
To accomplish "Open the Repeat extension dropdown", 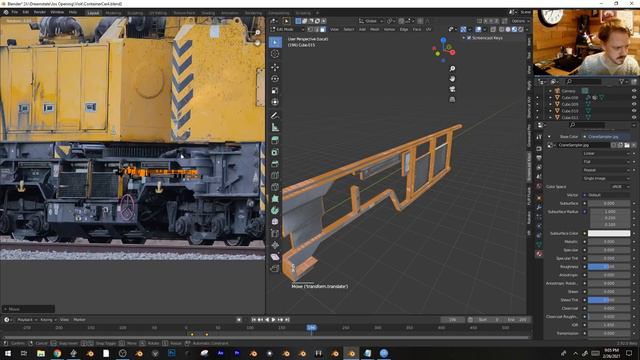I will tap(607, 170).
